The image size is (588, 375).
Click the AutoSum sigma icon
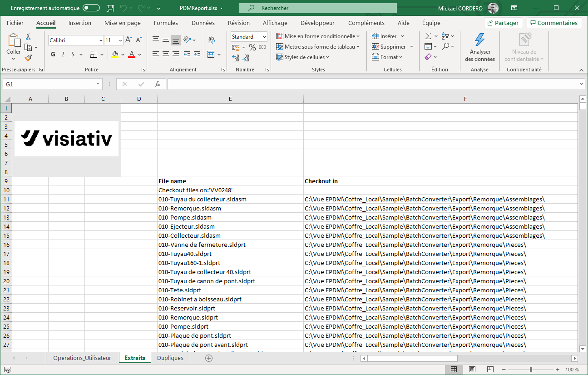click(428, 36)
